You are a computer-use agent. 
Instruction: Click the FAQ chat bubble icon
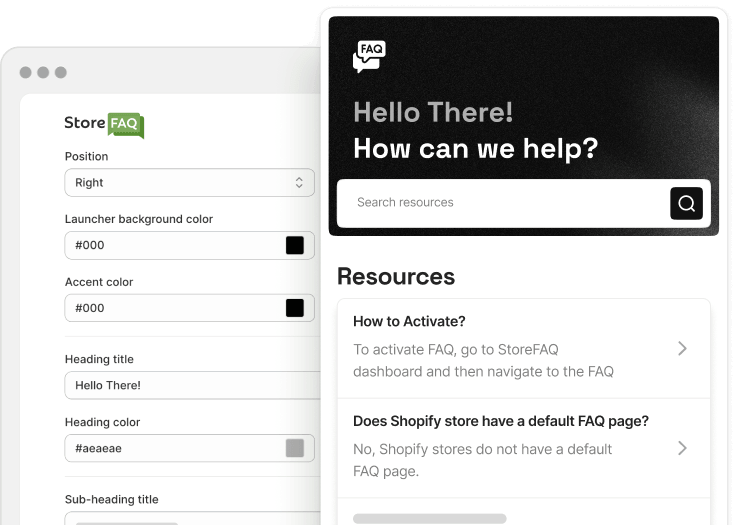click(x=368, y=56)
